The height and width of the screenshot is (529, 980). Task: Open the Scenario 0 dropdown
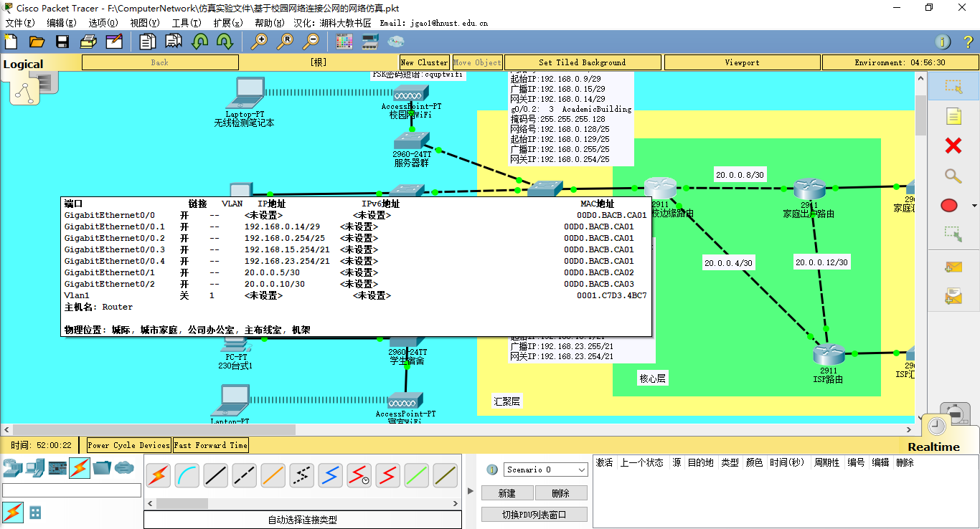click(x=546, y=470)
